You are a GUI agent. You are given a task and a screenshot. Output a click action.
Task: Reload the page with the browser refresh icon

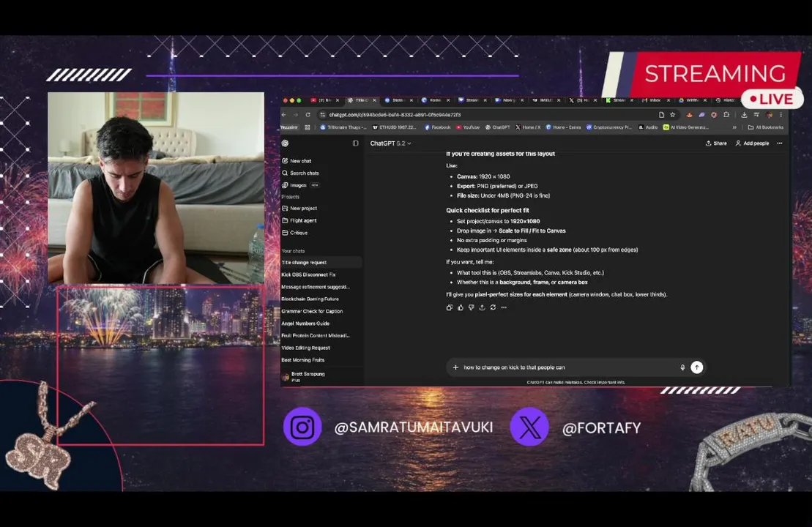[308, 115]
